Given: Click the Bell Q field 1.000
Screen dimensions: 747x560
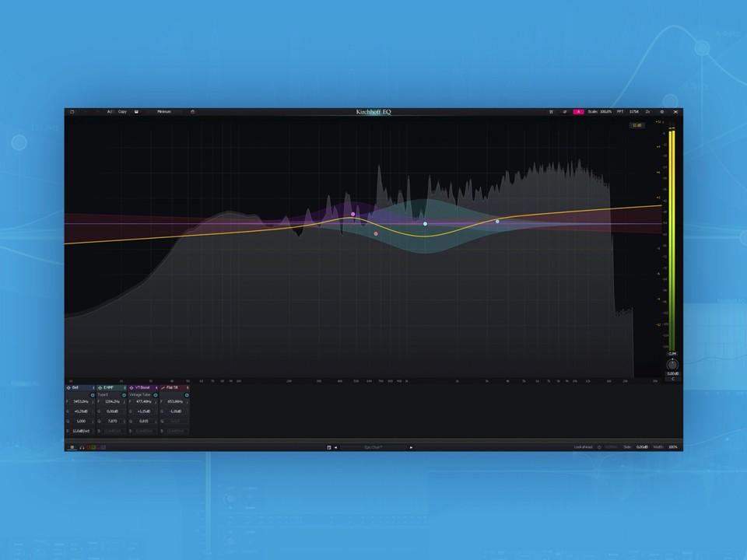Looking at the screenshot, I should (x=81, y=422).
